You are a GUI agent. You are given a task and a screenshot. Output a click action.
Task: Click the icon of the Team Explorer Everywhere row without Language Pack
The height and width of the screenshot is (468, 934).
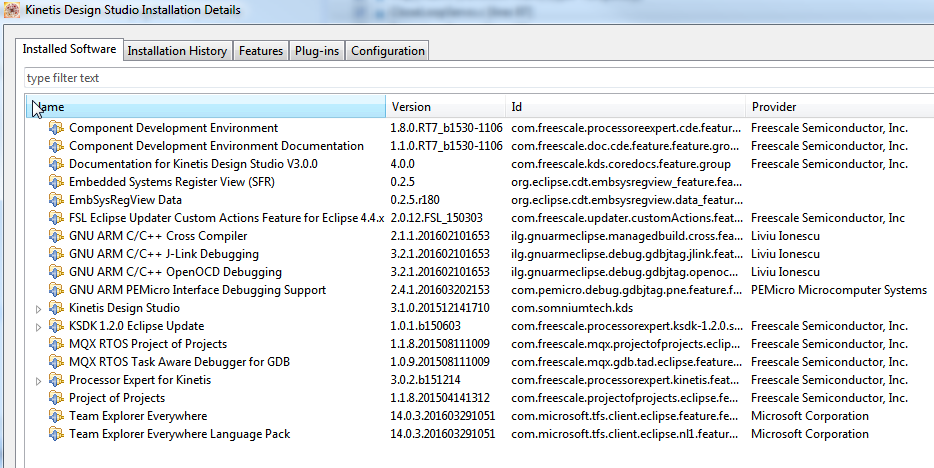pyautogui.click(x=56, y=416)
